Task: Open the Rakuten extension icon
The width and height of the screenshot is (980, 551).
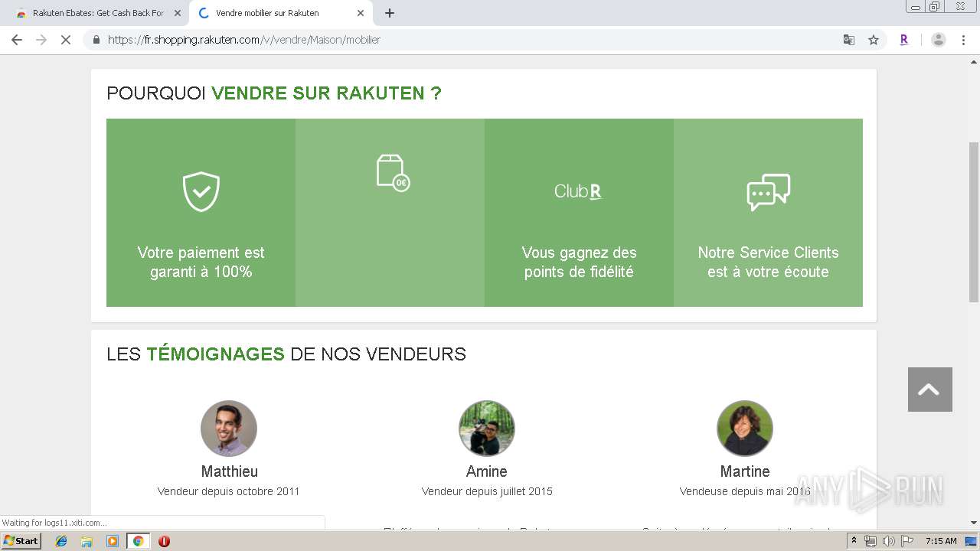Action: coord(904,40)
